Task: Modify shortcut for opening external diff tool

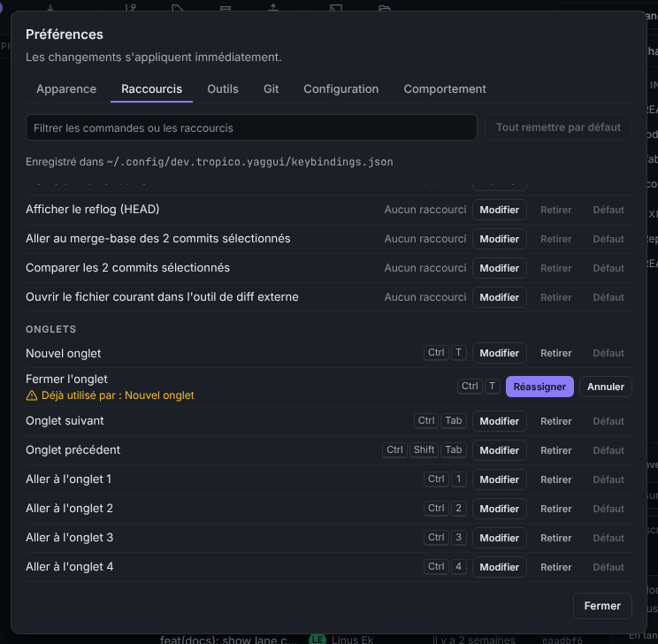Action: click(x=500, y=297)
